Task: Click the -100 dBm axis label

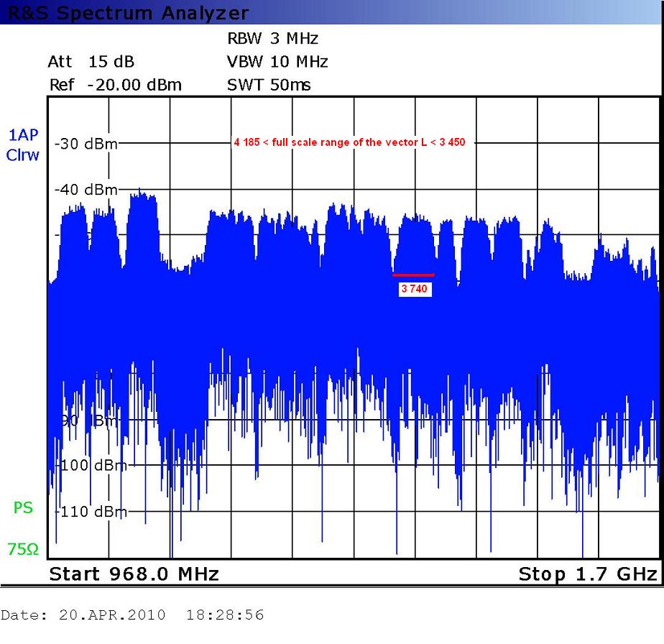Action: pos(92,466)
